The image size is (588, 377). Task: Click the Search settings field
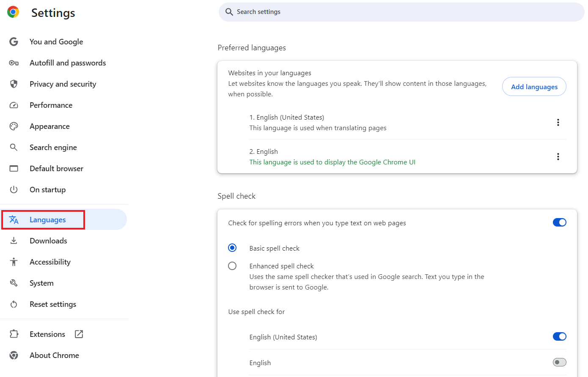tap(401, 12)
